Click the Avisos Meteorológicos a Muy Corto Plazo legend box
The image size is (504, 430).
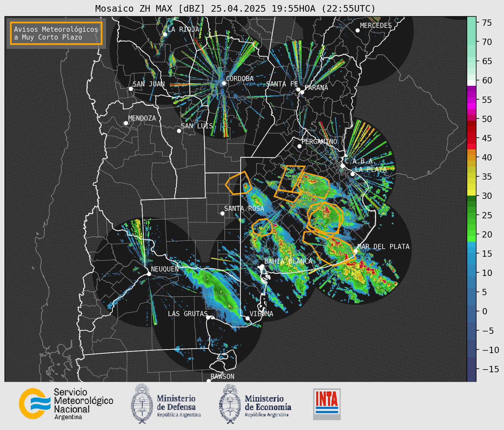pyautogui.click(x=56, y=33)
